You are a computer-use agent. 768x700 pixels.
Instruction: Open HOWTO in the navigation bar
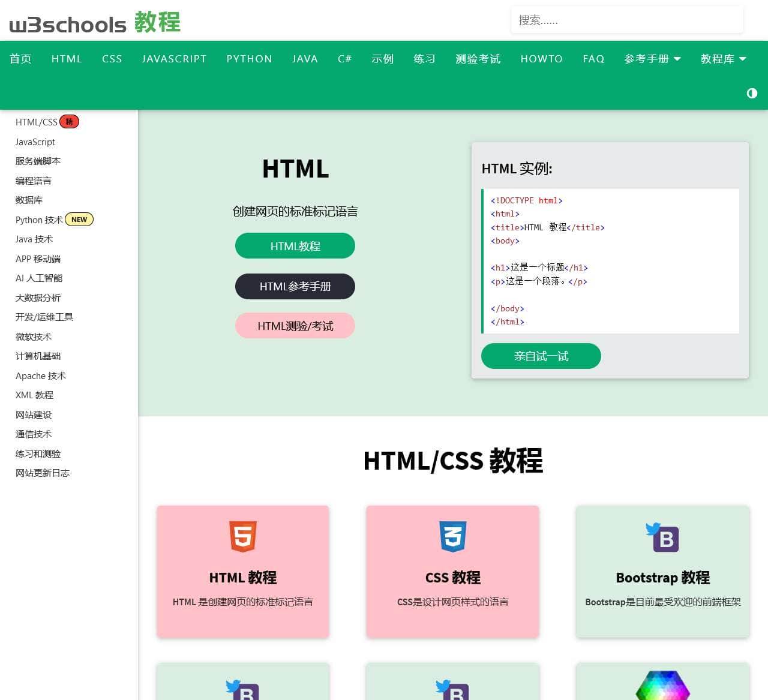coord(542,59)
